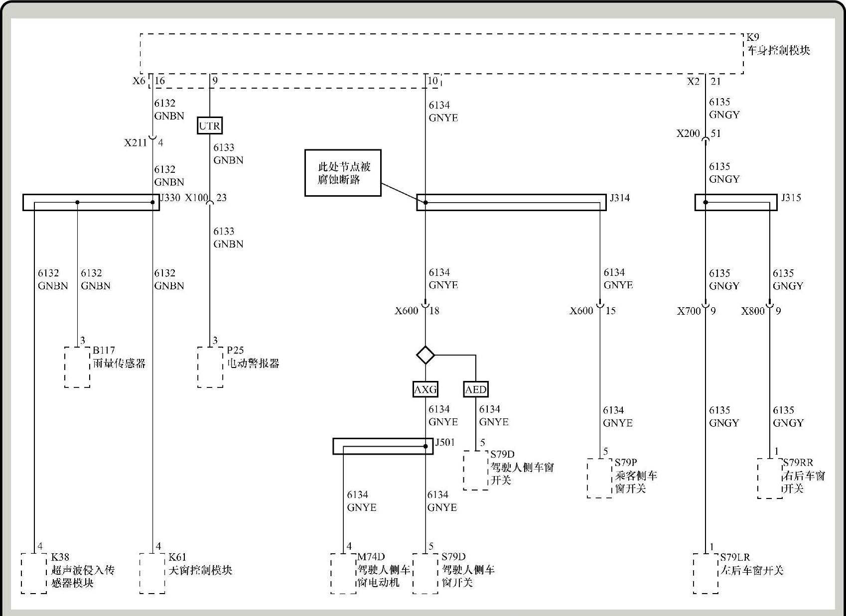The width and height of the screenshot is (846, 616).
Task: Select the K38 超声波侵入传感器模块 label
Action: click(x=83, y=570)
